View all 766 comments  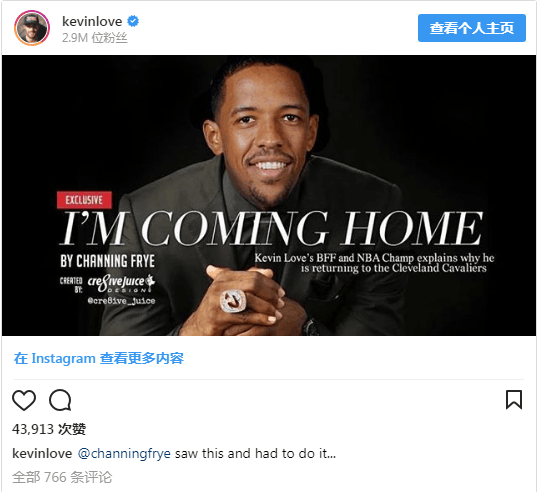tap(62, 477)
